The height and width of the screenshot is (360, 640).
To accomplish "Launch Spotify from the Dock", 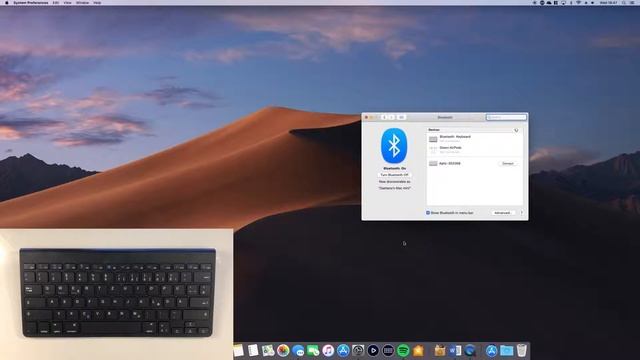I will (403, 351).
